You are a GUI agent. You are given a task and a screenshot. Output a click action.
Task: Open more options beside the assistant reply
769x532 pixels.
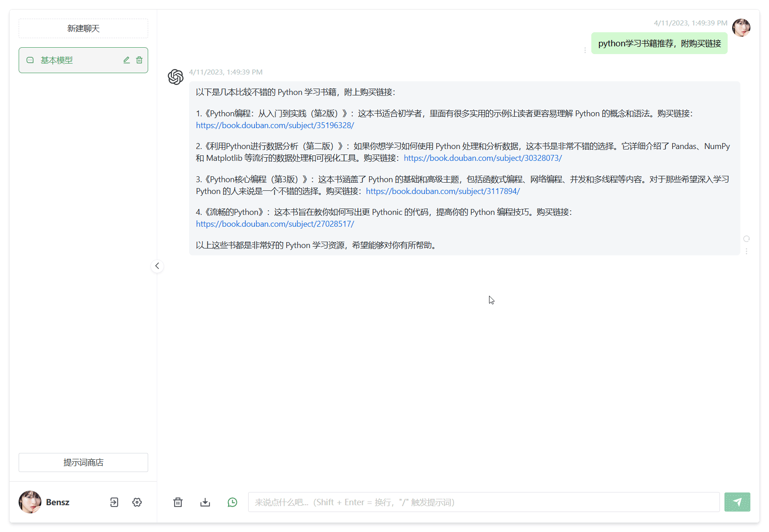pyautogui.click(x=746, y=251)
